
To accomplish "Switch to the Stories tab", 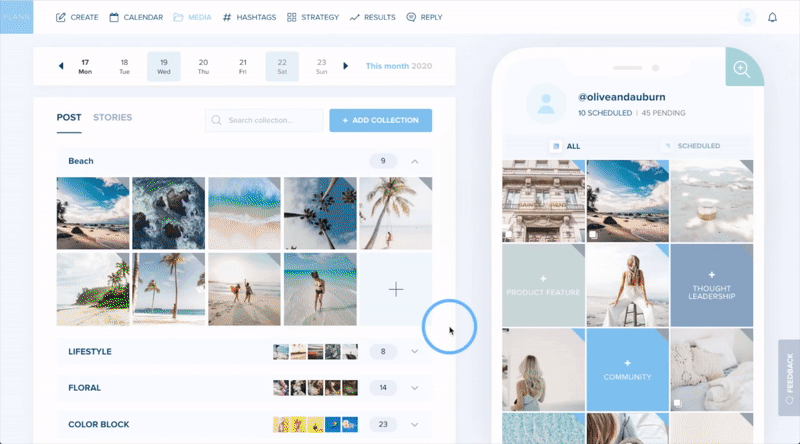I will (x=112, y=118).
